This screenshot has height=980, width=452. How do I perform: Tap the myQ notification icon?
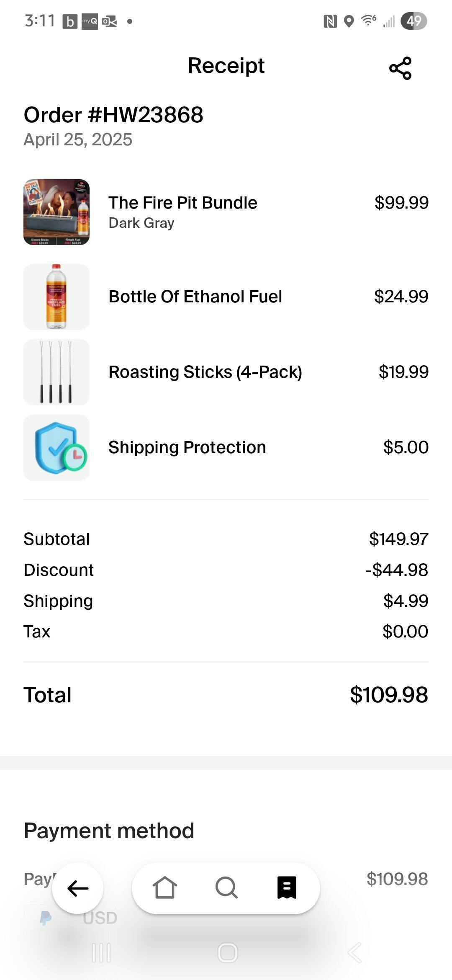(x=90, y=21)
